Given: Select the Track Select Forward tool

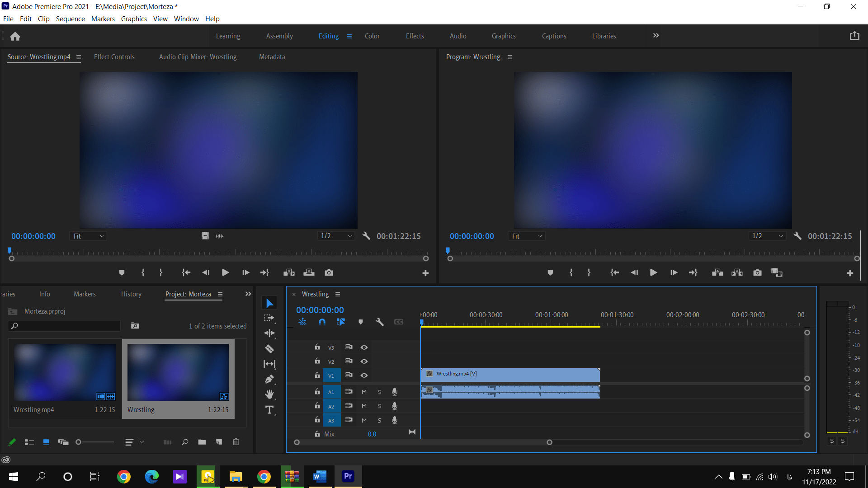Looking at the screenshot, I should pos(271,318).
